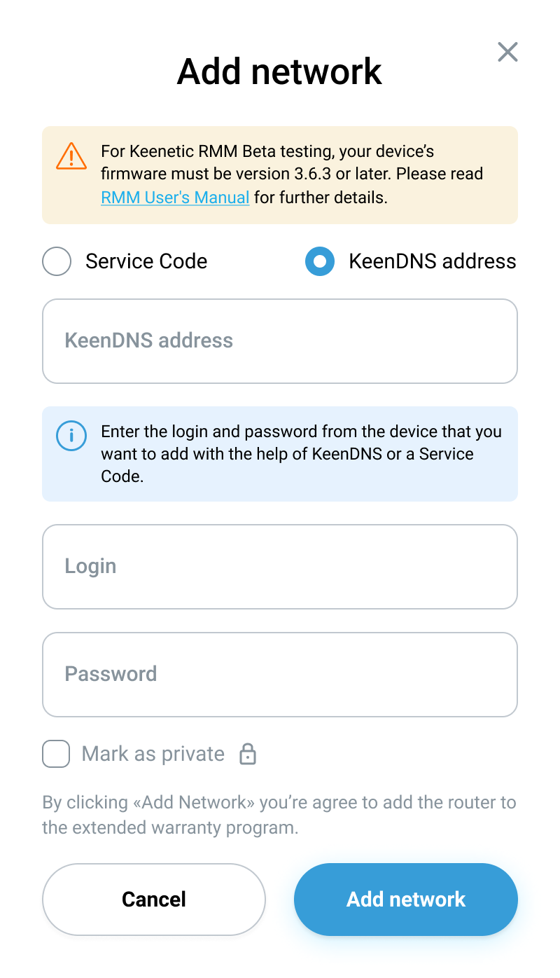Image resolution: width=560 pixels, height=978 pixels.
Task: Click the login and password info banner
Action: pyautogui.click(x=280, y=454)
